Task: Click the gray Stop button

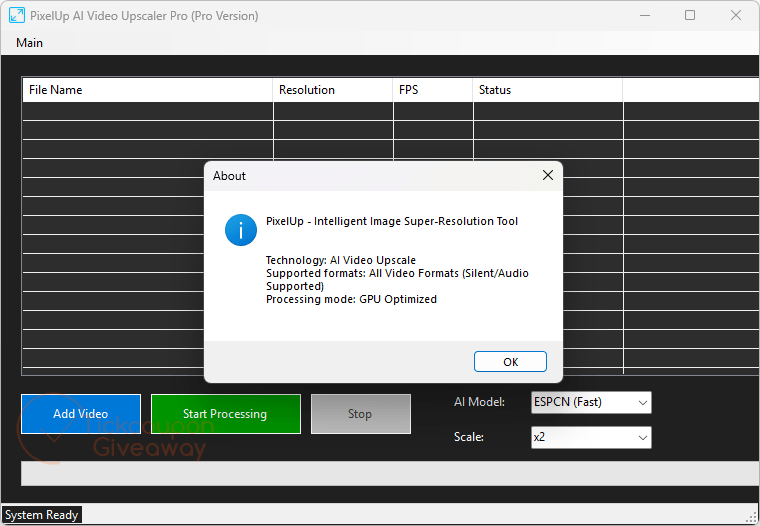Action: tap(361, 414)
